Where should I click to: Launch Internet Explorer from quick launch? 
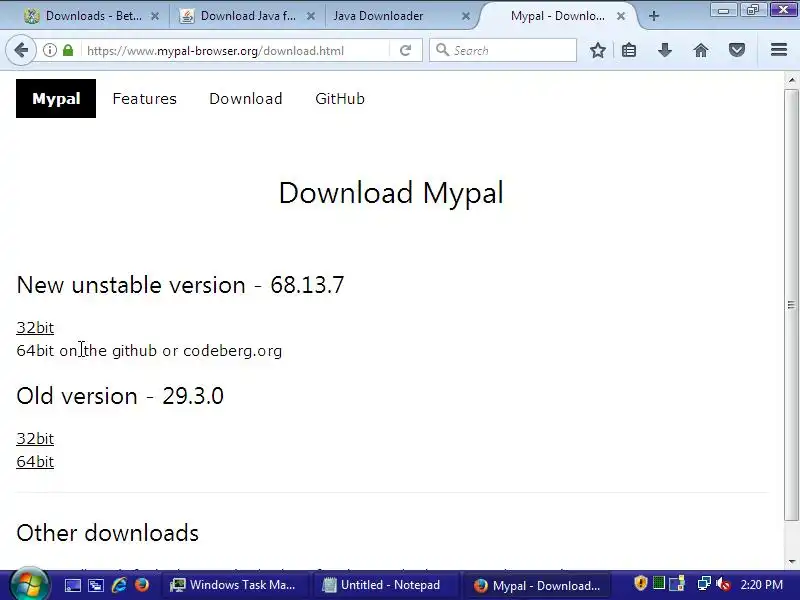(x=119, y=585)
